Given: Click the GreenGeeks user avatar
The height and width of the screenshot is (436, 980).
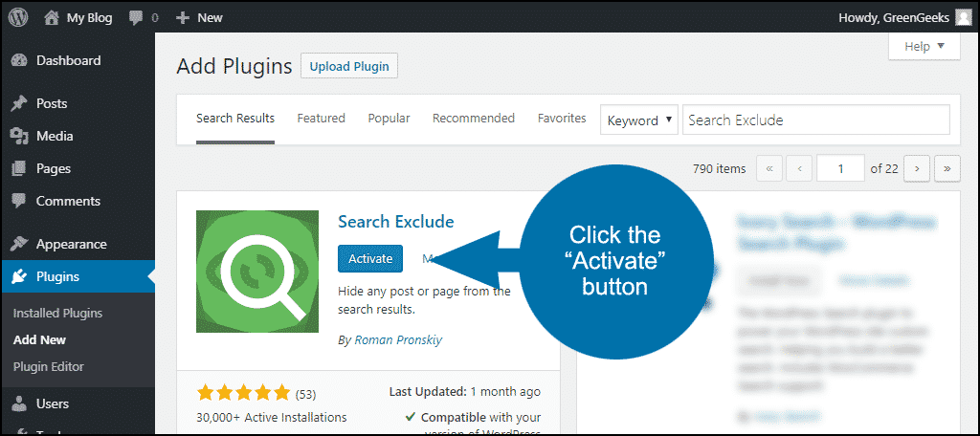Looking at the screenshot, I should 963,17.
